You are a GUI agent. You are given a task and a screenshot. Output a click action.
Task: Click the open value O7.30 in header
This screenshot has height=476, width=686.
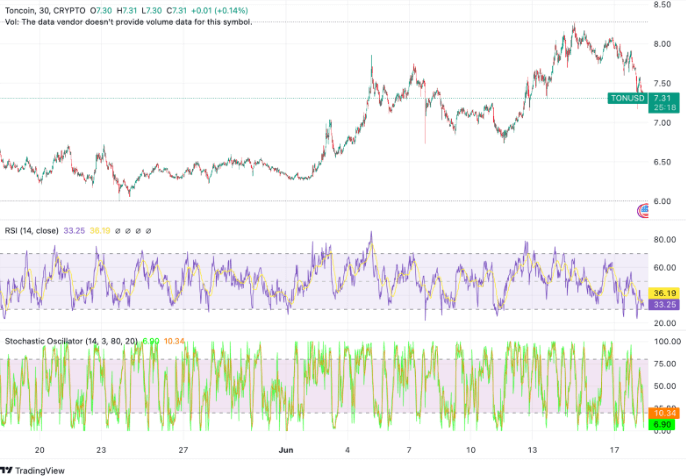pos(101,10)
